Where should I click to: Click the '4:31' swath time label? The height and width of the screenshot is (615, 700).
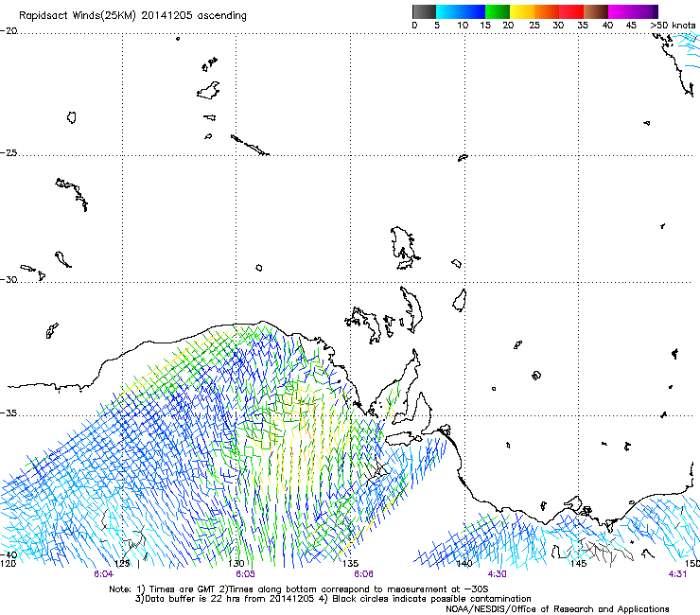point(677,574)
